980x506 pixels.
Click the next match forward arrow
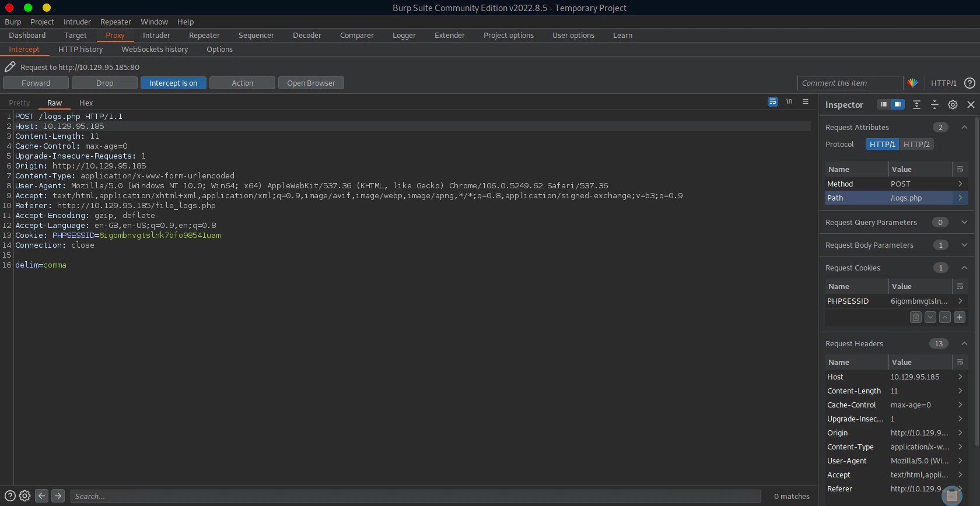click(x=58, y=496)
